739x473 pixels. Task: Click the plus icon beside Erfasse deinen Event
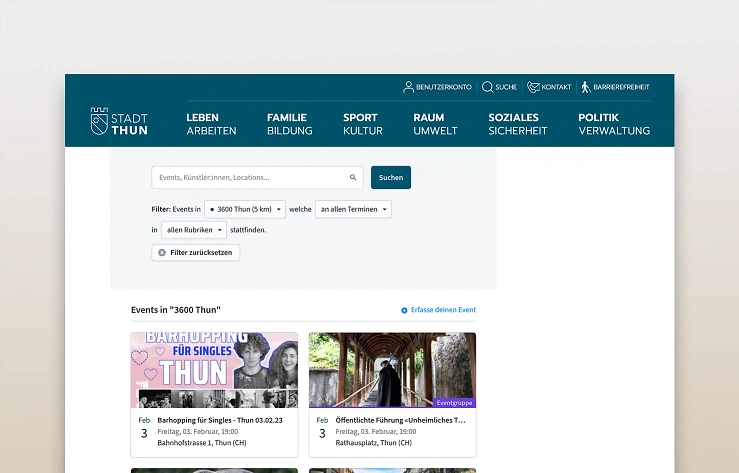[x=404, y=310]
